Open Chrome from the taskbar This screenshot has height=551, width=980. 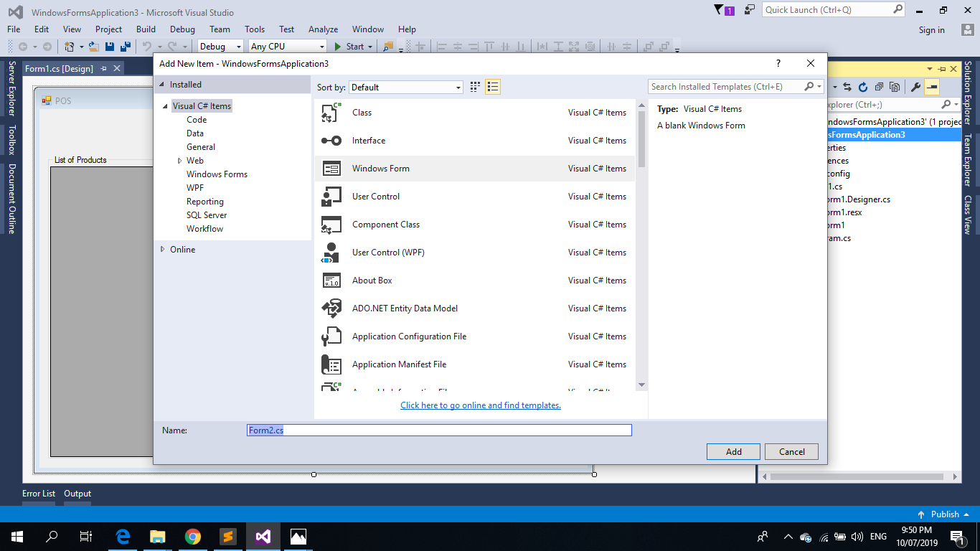(192, 537)
